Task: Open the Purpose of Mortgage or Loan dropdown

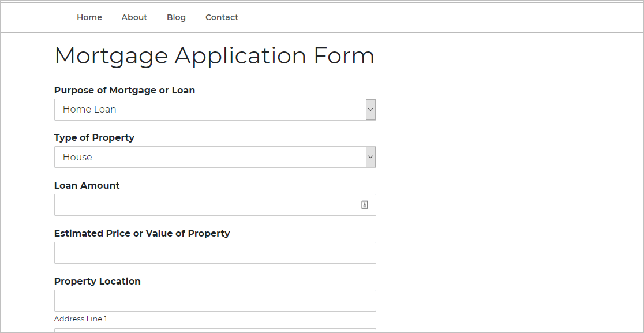Action: coord(215,110)
